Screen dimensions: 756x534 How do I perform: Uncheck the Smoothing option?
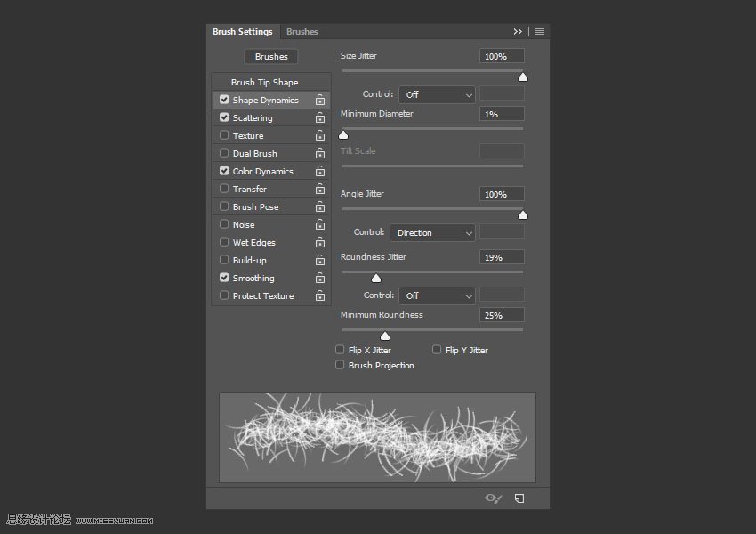[224, 278]
